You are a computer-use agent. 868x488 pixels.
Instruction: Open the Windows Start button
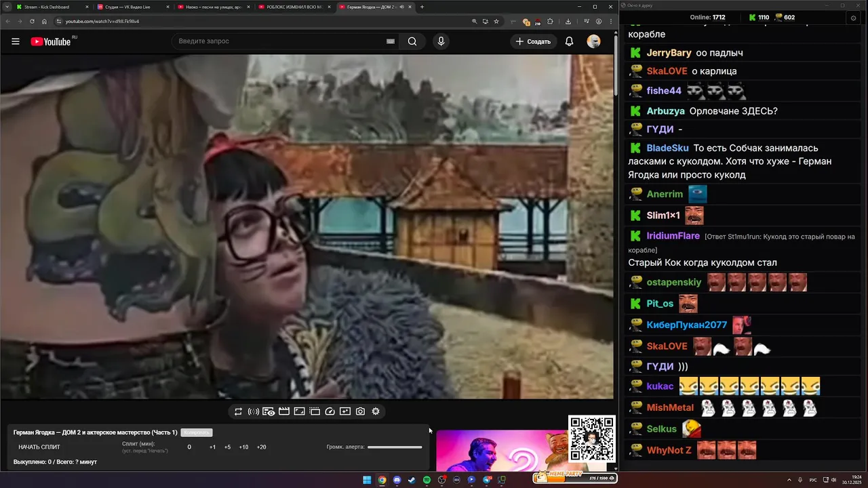[x=367, y=480]
